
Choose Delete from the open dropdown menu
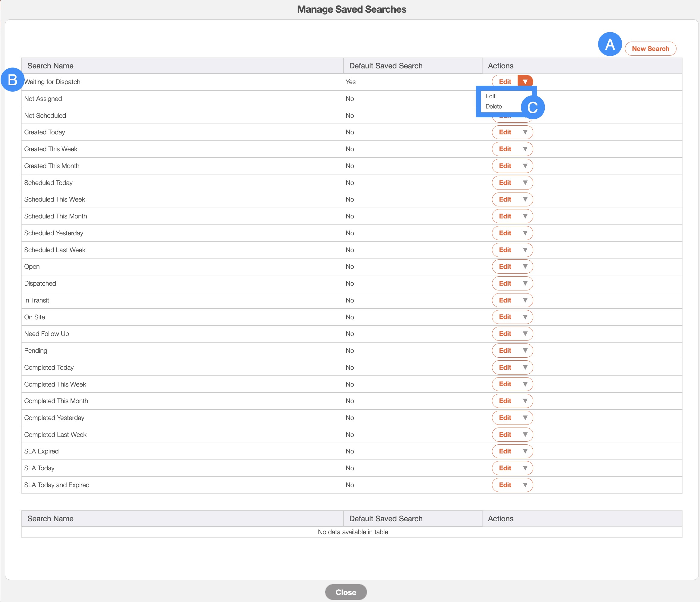click(493, 106)
